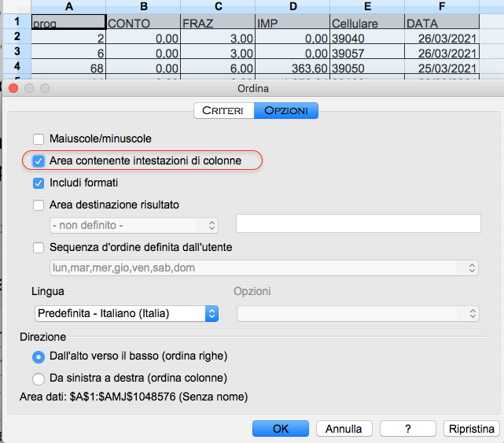The image size is (504, 443).
Task: Enable Area destinazione risultato checkbox
Action: coord(39,205)
